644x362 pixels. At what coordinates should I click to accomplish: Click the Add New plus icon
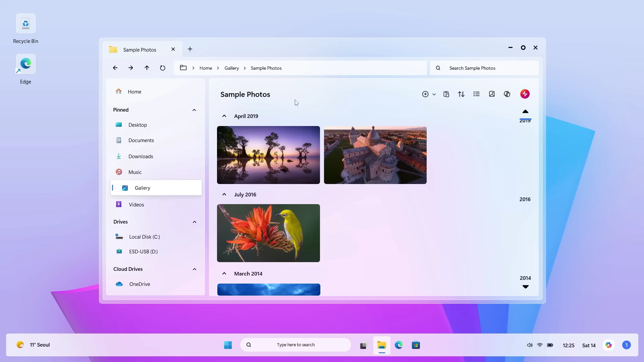pyautogui.click(x=425, y=94)
